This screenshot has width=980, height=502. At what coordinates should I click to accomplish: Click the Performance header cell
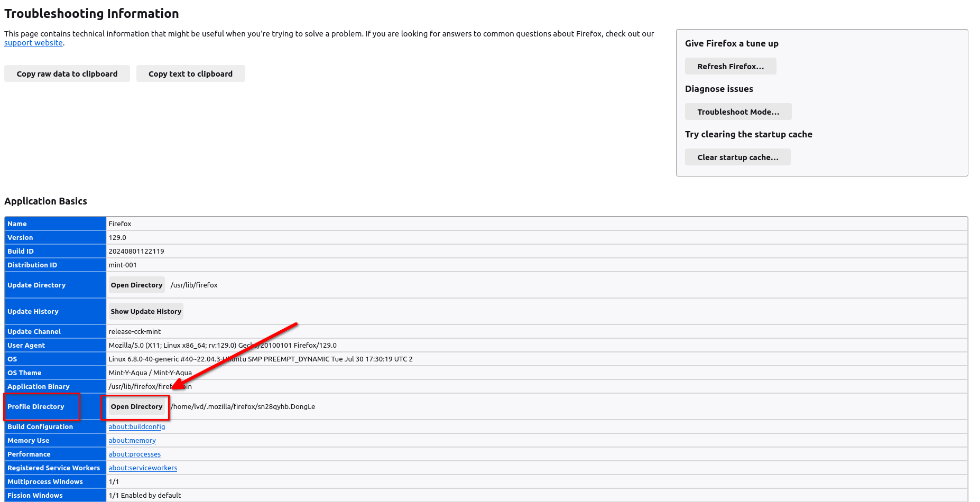(x=56, y=454)
